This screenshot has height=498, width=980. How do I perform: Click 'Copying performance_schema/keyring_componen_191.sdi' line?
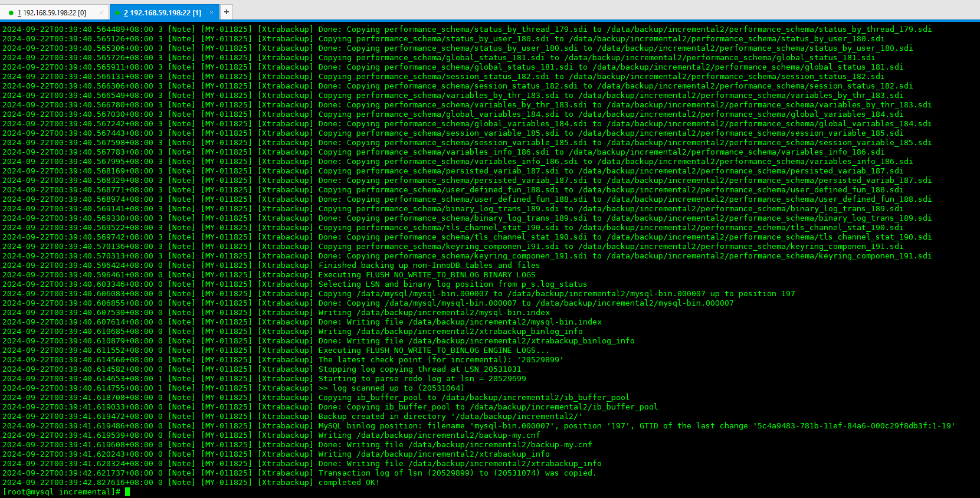tap(453, 247)
